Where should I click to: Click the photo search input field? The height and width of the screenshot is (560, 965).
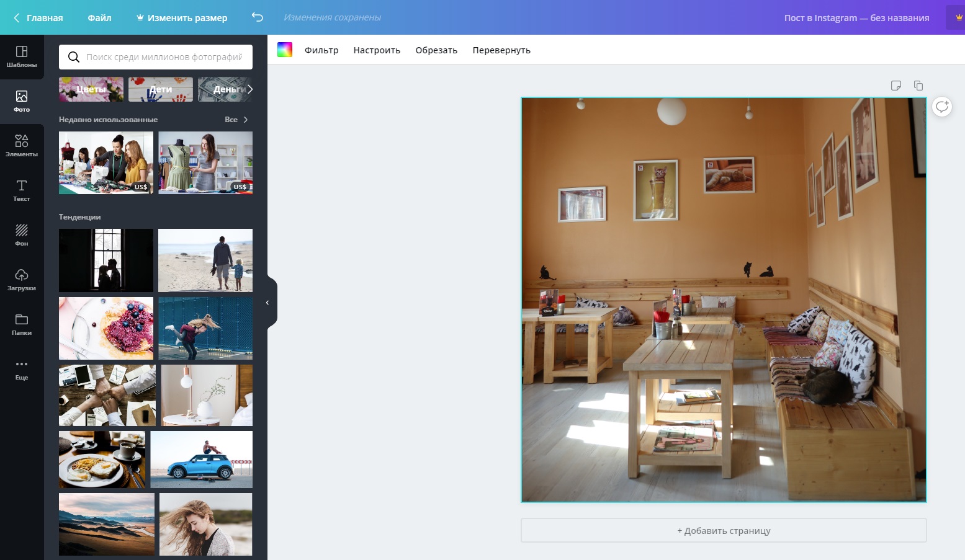164,57
